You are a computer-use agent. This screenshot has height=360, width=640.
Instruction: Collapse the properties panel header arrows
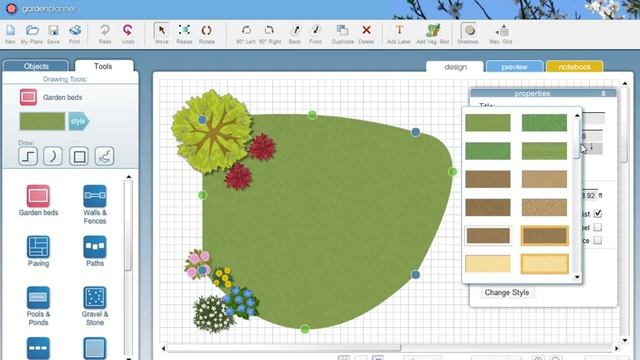[603, 93]
